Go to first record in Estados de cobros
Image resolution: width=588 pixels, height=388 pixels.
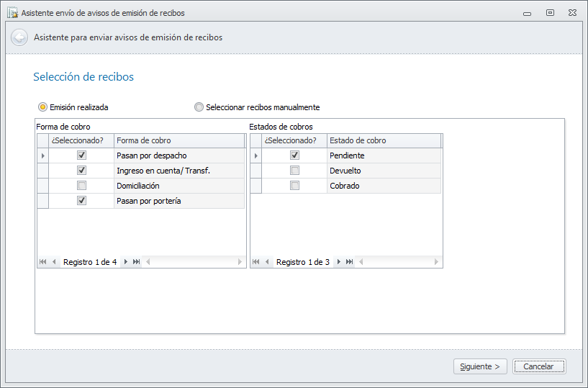(x=256, y=262)
